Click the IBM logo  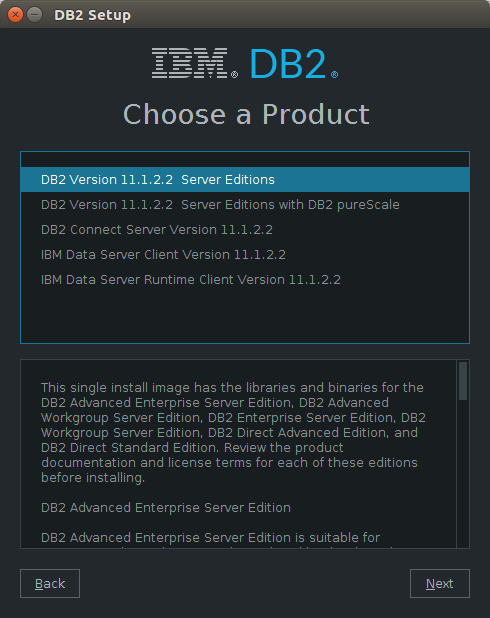tap(190, 63)
